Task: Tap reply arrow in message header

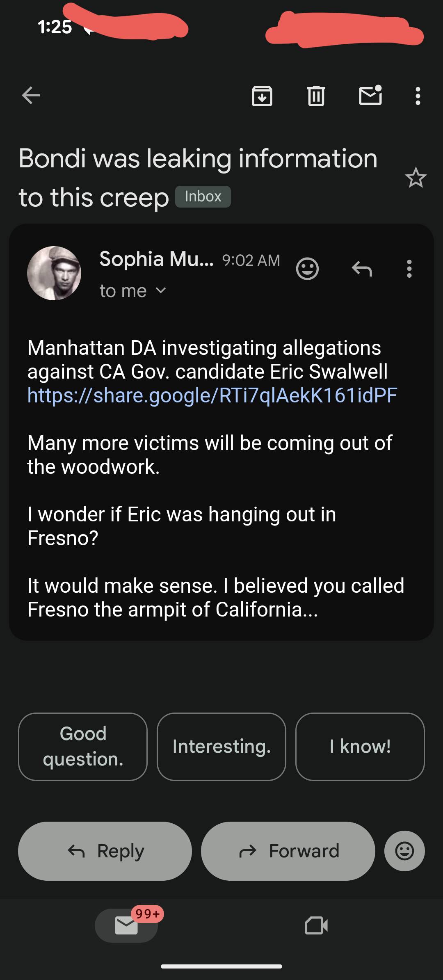Action: coord(362,269)
